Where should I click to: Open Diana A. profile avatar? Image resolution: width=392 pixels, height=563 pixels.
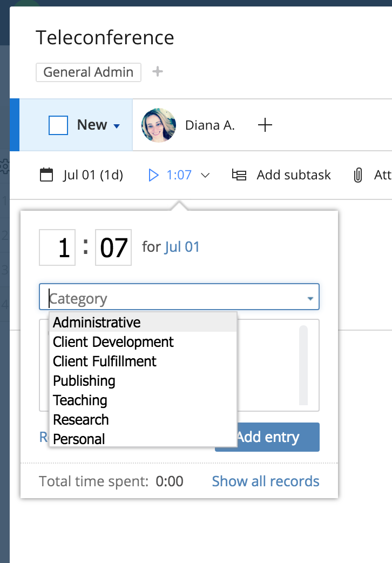point(159,125)
